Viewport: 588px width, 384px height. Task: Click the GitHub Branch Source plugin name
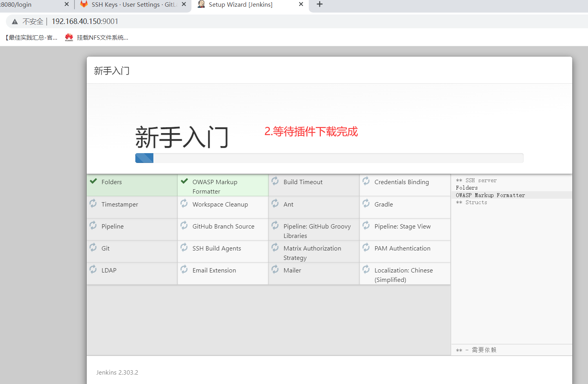point(223,227)
